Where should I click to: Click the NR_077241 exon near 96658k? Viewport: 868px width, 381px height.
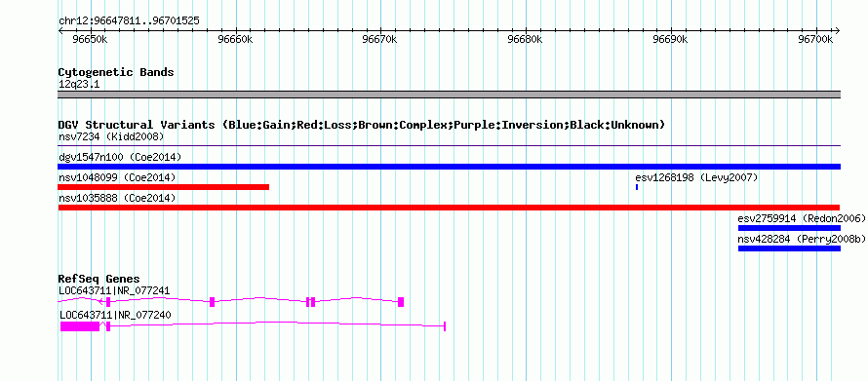(x=212, y=302)
